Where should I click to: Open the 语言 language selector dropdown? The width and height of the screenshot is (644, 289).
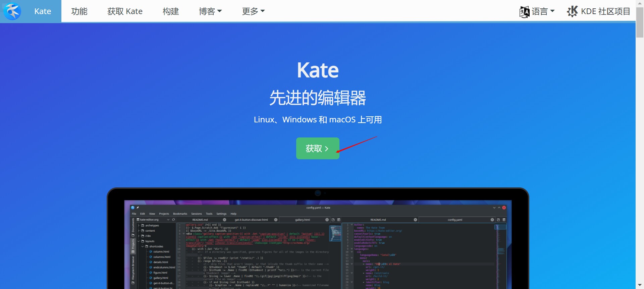537,11
